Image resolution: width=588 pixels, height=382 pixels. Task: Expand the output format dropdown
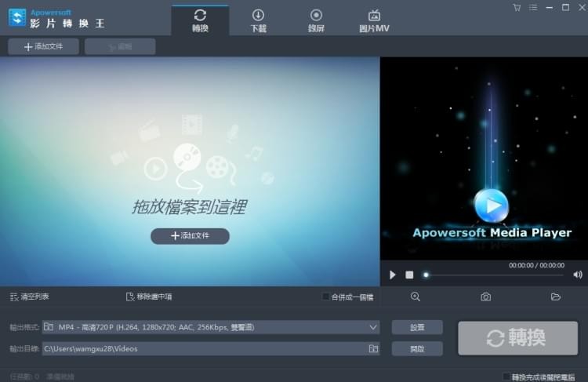(373, 327)
